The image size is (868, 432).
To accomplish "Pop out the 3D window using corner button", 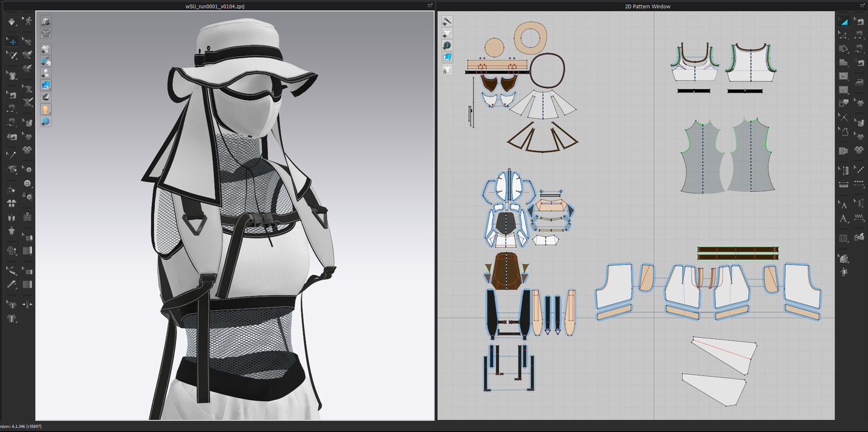I will click(430, 5).
